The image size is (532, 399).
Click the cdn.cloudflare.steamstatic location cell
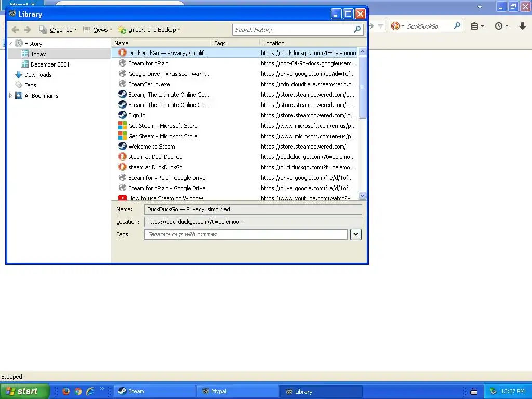(308, 84)
